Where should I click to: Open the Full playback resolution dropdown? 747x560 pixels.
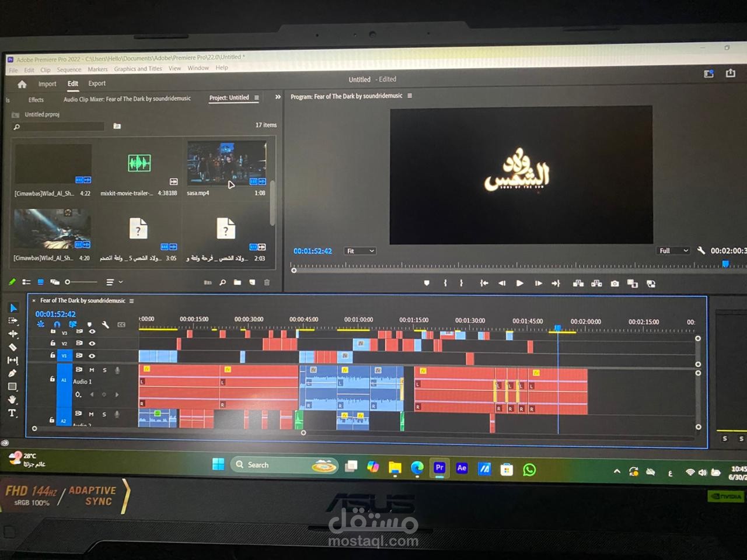(x=673, y=250)
